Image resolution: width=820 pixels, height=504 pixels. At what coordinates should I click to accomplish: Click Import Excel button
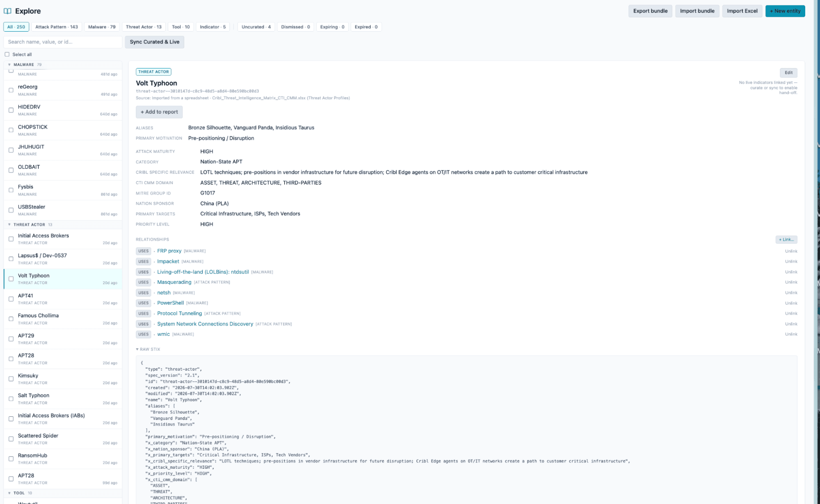[742, 11]
